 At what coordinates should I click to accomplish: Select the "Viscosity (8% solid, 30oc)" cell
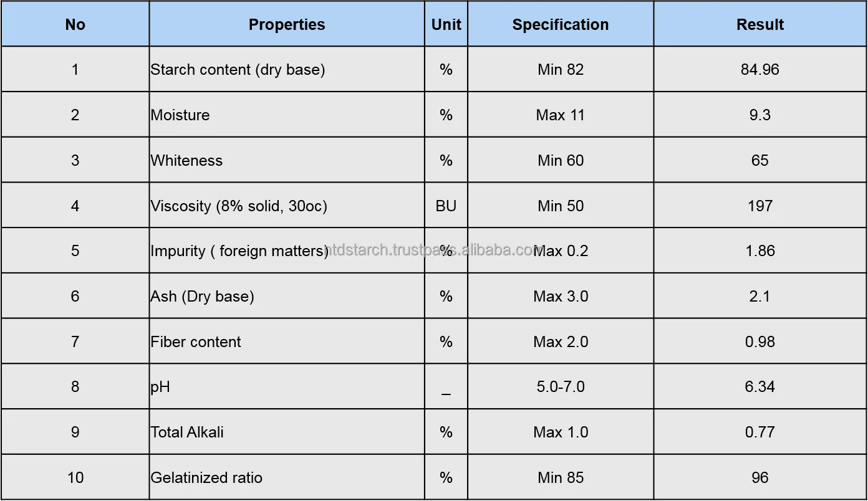239,206
